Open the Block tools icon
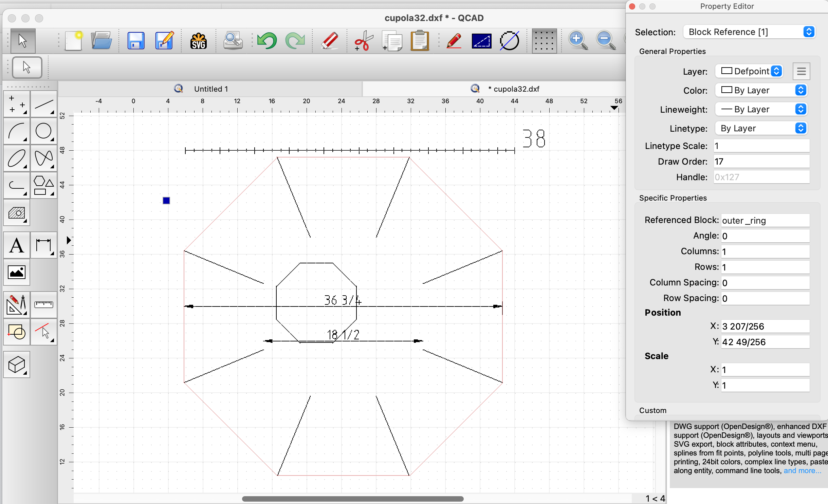Viewport: 828px width, 504px height. [x=17, y=332]
